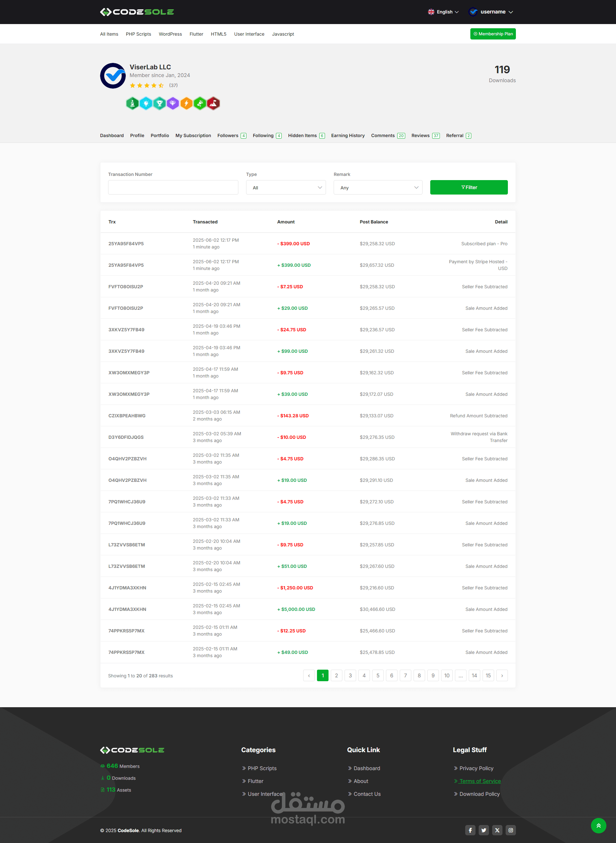Go to page 2 of results
The height and width of the screenshot is (843, 616).
click(336, 675)
